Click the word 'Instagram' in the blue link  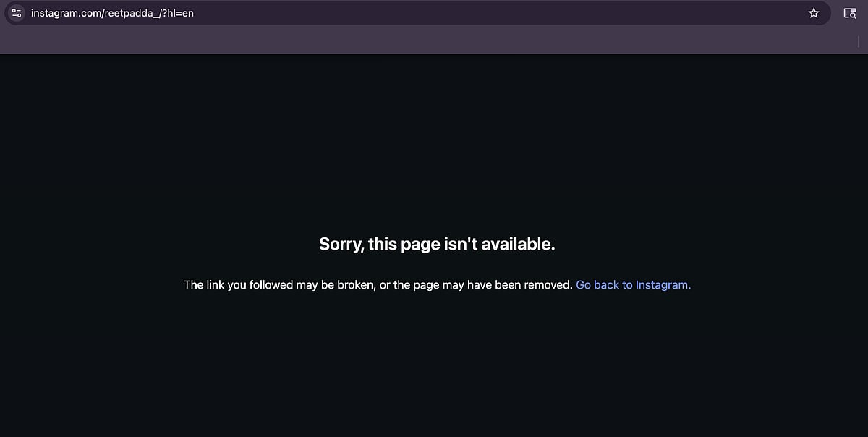coord(661,285)
